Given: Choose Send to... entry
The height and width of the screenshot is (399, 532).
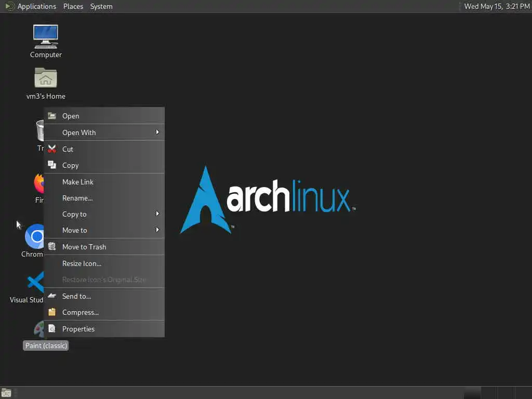Looking at the screenshot, I should [104, 296].
